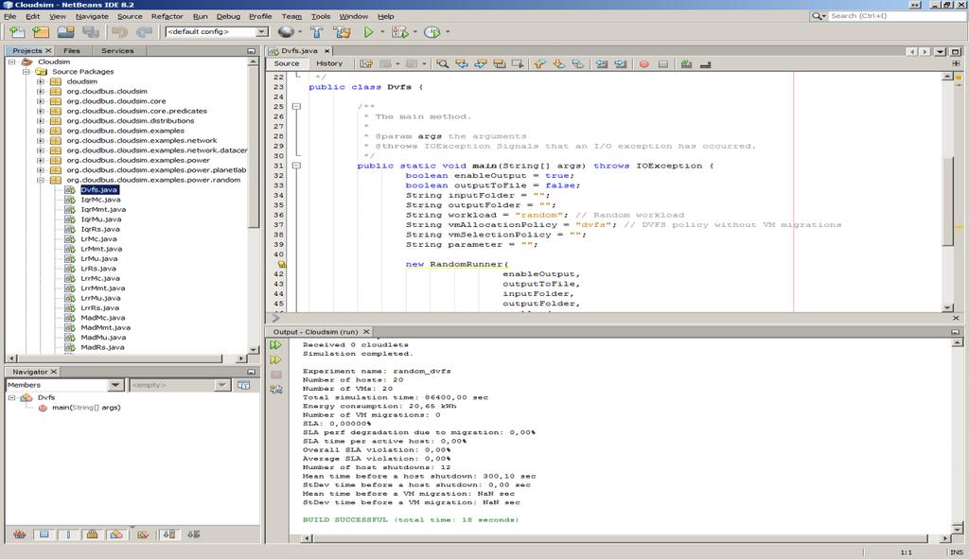Click the Find Previous Occurrence icon
The height and width of the screenshot is (560, 969).
tap(462, 63)
